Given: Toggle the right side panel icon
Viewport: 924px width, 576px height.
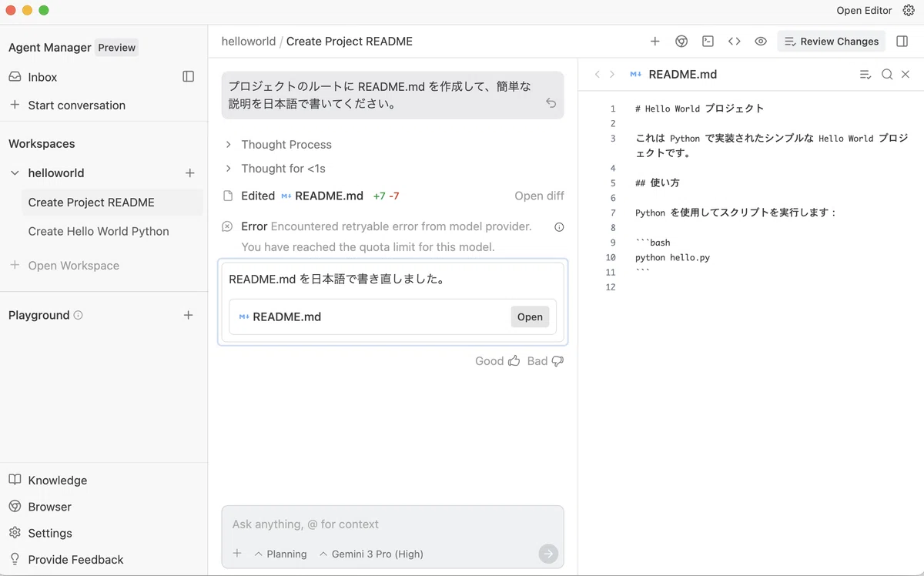Looking at the screenshot, I should (902, 42).
